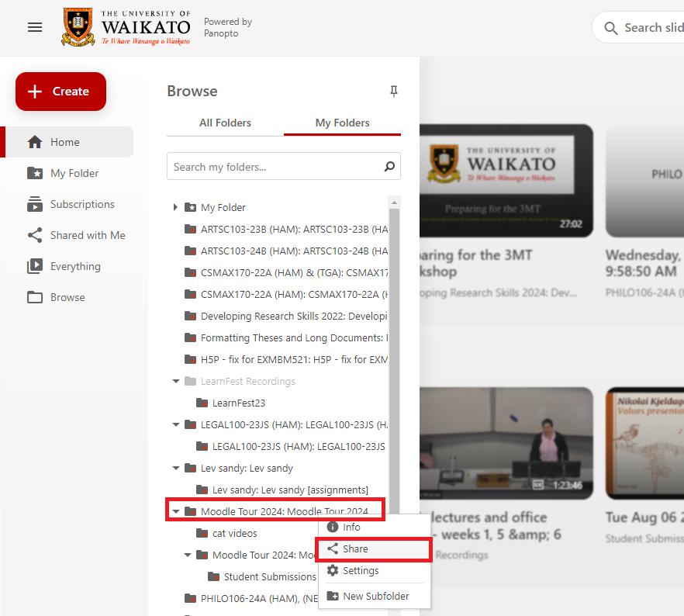Click the New Subfolder plus-folder icon
The image size is (684, 616).
333,596
